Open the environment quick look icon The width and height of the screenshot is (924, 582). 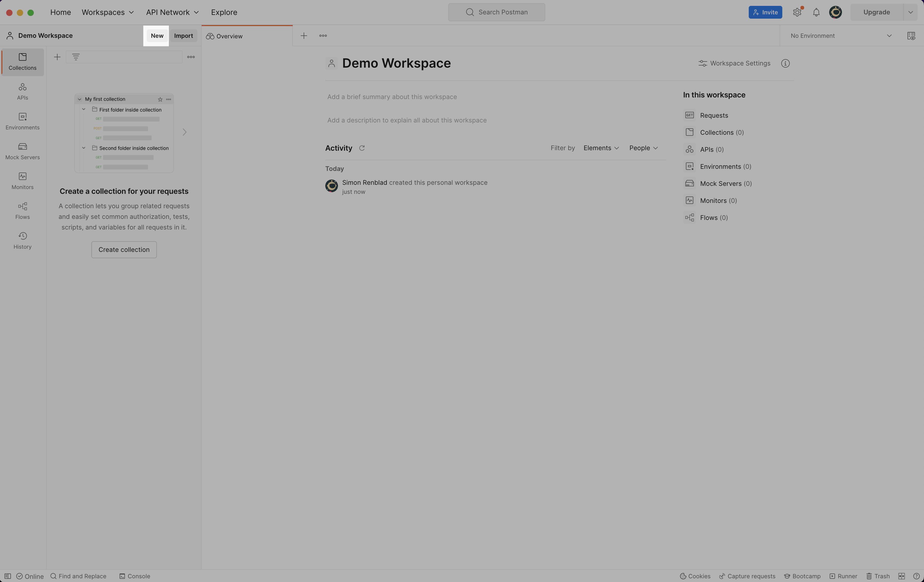click(x=911, y=36)
